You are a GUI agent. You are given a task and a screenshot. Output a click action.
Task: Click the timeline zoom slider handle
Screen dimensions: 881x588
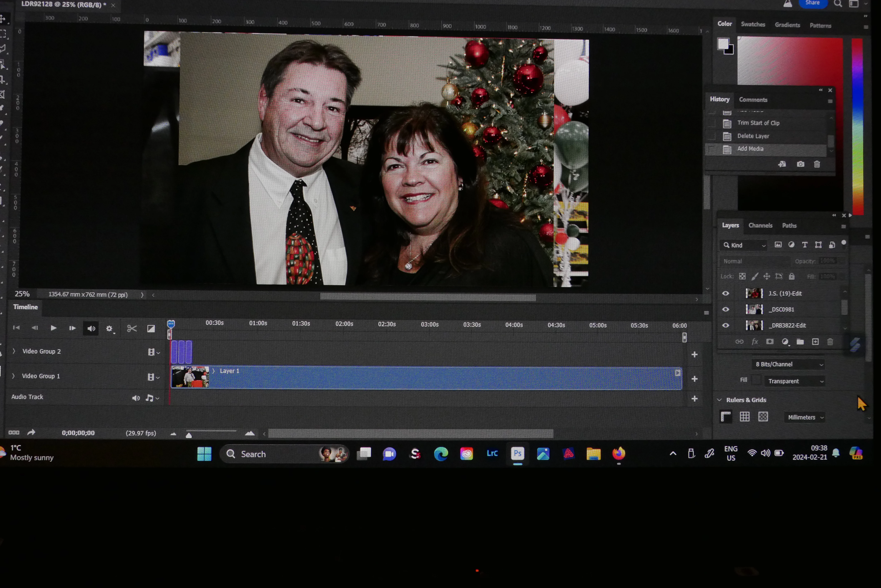(189, 435)
